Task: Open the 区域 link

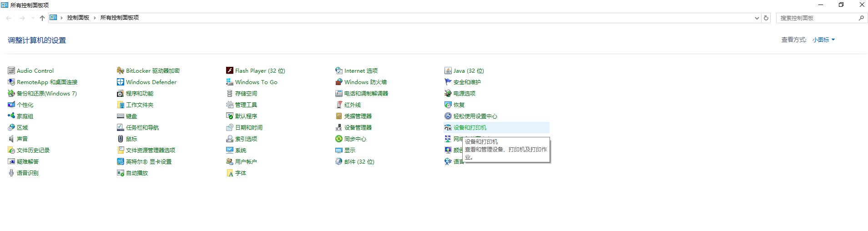Action: pyautogui.click(x=22, y=127)
